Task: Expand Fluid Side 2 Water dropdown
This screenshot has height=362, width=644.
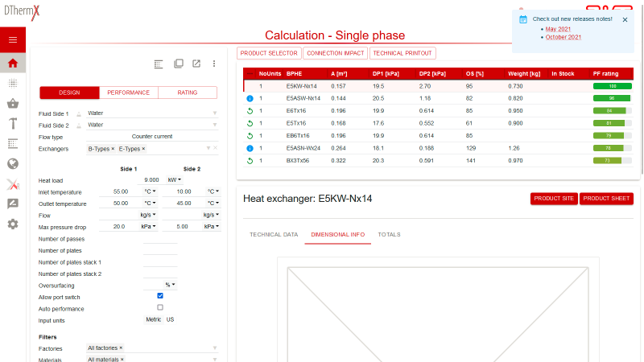Action: coord(214,125)
